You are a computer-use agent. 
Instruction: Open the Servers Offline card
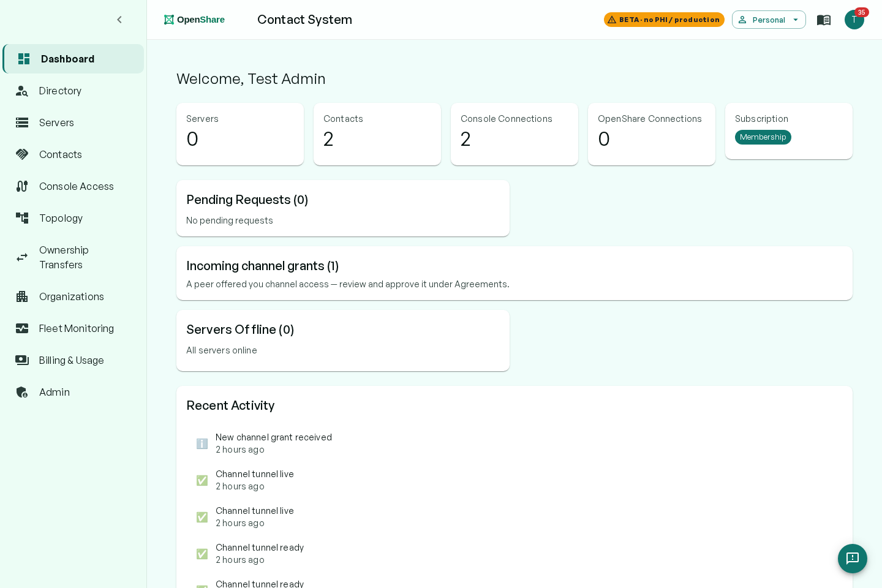coord(343,341)
